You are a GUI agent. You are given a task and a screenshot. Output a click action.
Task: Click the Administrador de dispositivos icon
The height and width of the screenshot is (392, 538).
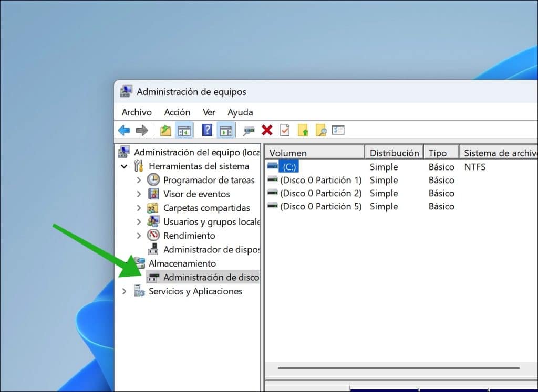pyautogui.click(x=153, y=249)
